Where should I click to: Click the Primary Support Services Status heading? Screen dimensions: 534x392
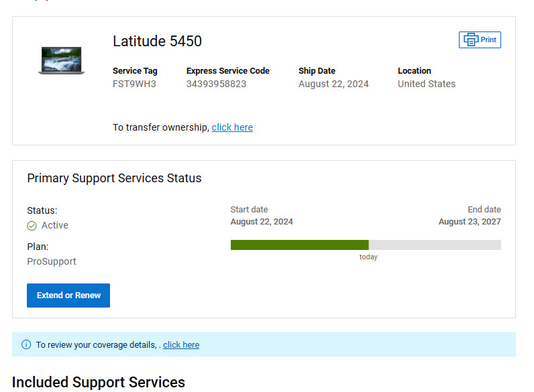(114, 178)
